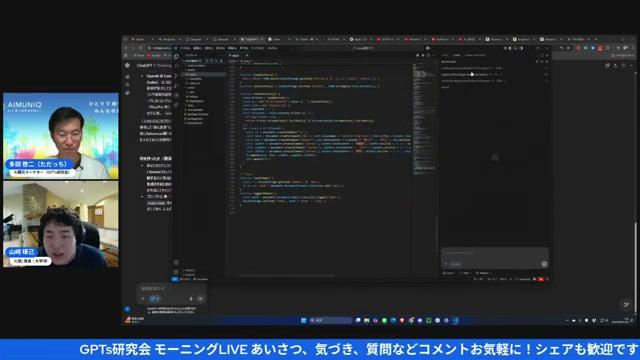Switch to the active ChatGPT browser tab

[x=251, y=39]
